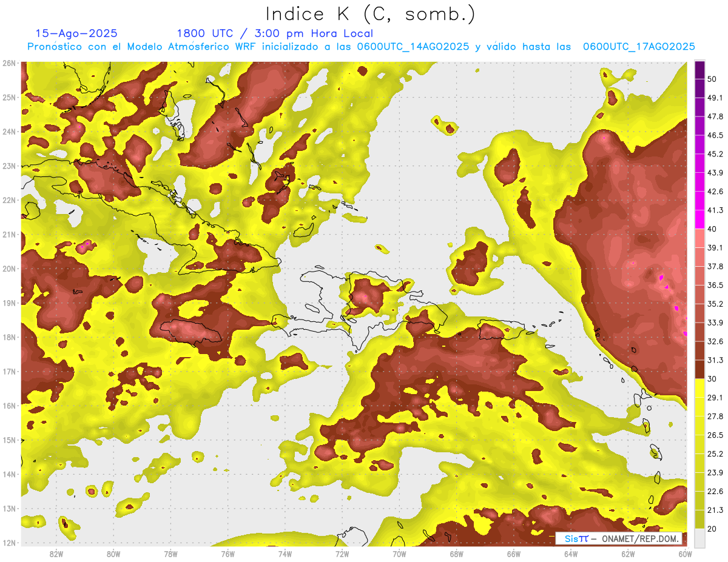The image size is (728, 562).
Task: Click the latitude label '26N'
Action: [x=9, y=63]
